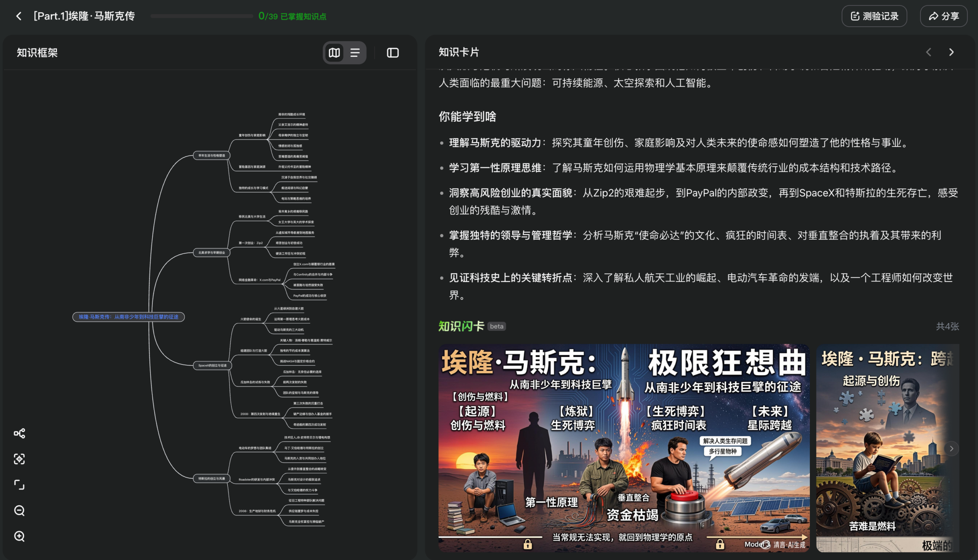Advance the flashcard carousel with the circular arrow

click(x=952, y=448)
